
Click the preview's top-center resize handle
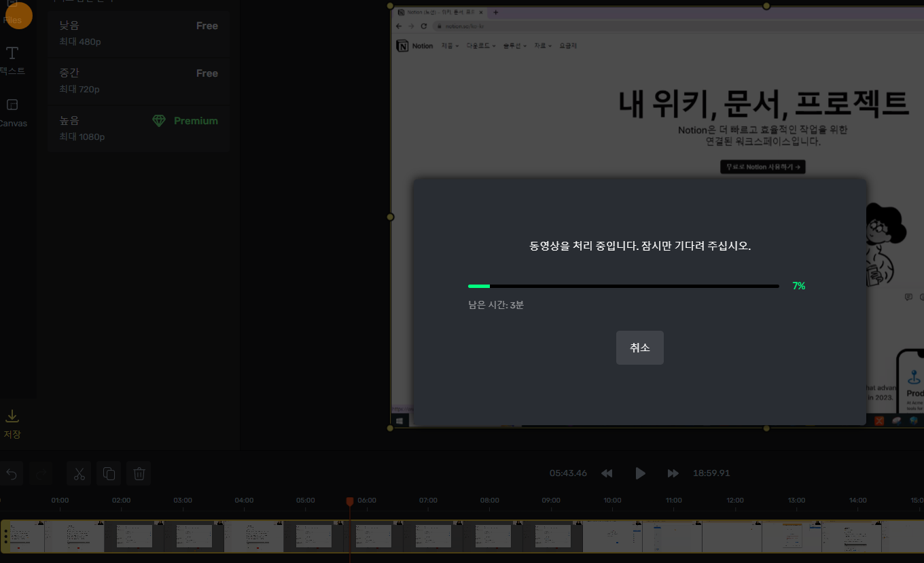click(x=766, y=5)
